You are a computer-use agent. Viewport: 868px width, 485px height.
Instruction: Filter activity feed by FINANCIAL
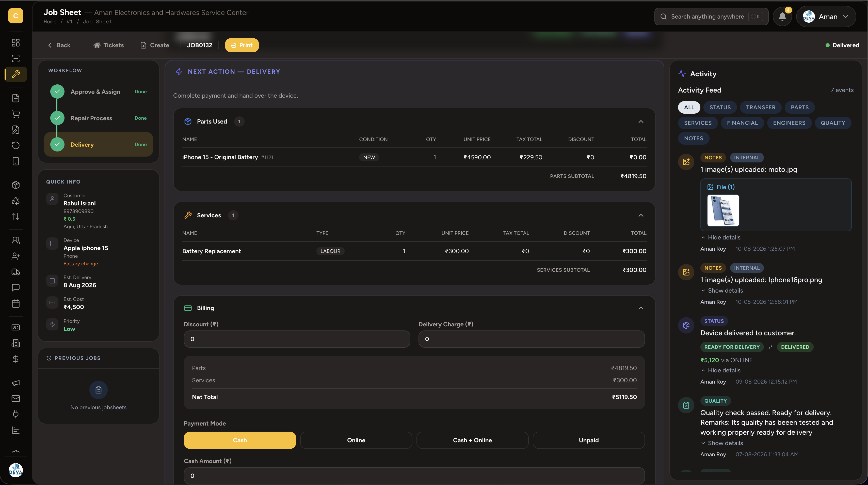[x=742, y=123]
